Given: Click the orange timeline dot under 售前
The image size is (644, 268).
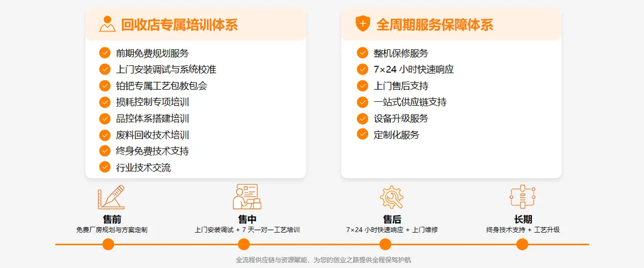Looking at the screenshot, I should [108, 244].
